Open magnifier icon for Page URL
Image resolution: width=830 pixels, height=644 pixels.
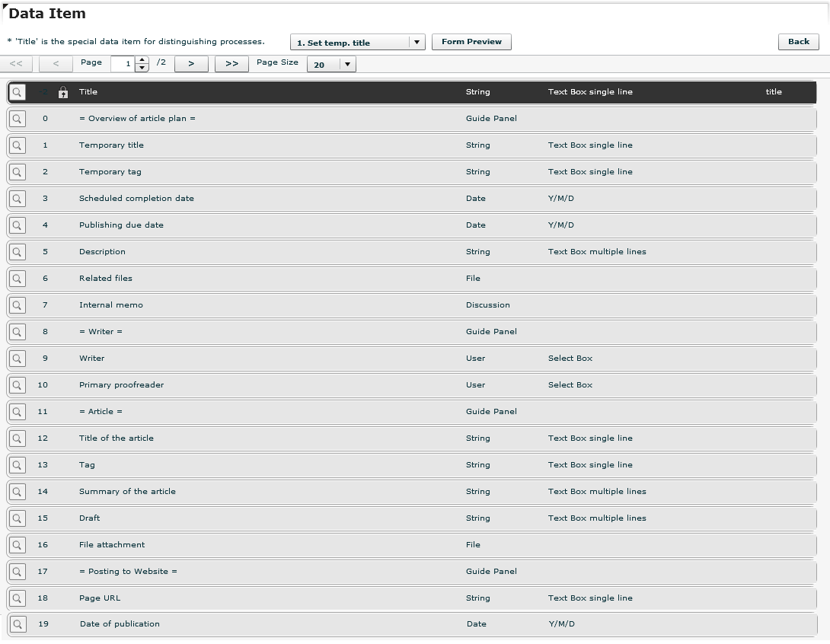17,598
